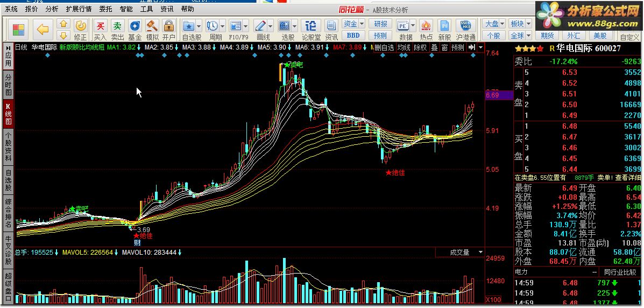
Task: Open the 自选股 star folder icon
Action: pos(189,26)
